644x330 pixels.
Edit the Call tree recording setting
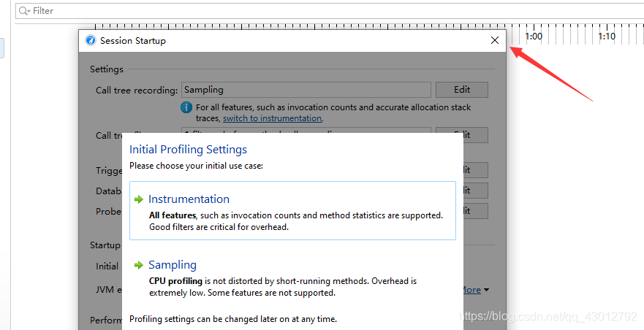coord(461,90)
